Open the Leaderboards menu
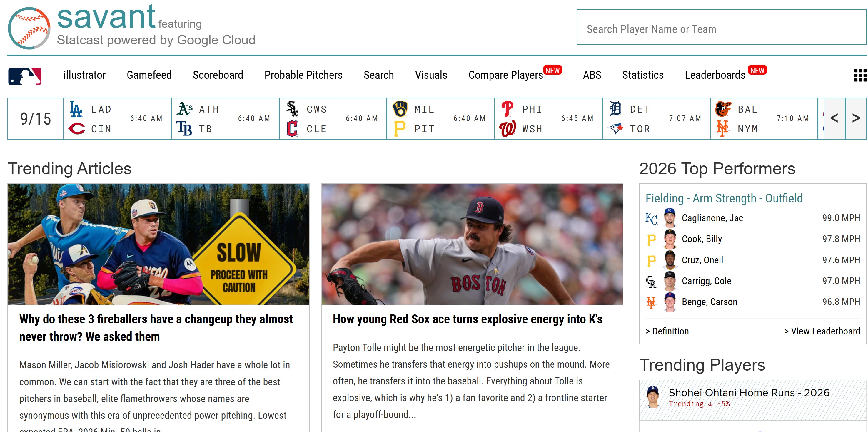The width and height of the screenshot is (868, 432). [715, 75]
